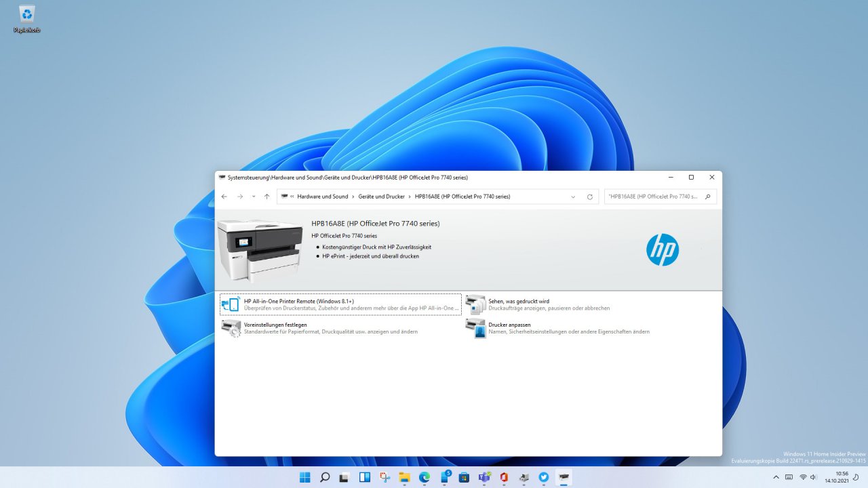Launch Microsoft Edge from taskbar
This screenshot has width=868, height=488.
(425, 477)
